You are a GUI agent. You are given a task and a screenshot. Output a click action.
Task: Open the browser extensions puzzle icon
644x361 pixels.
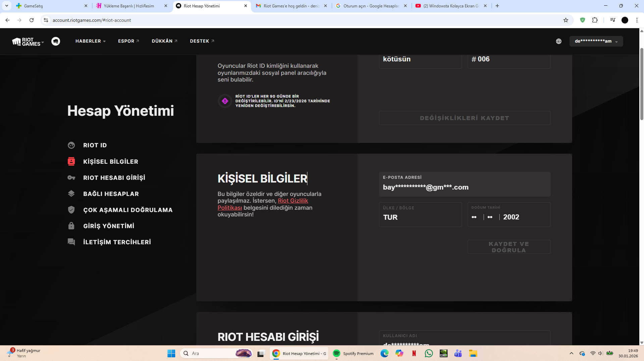pos(595,20)
